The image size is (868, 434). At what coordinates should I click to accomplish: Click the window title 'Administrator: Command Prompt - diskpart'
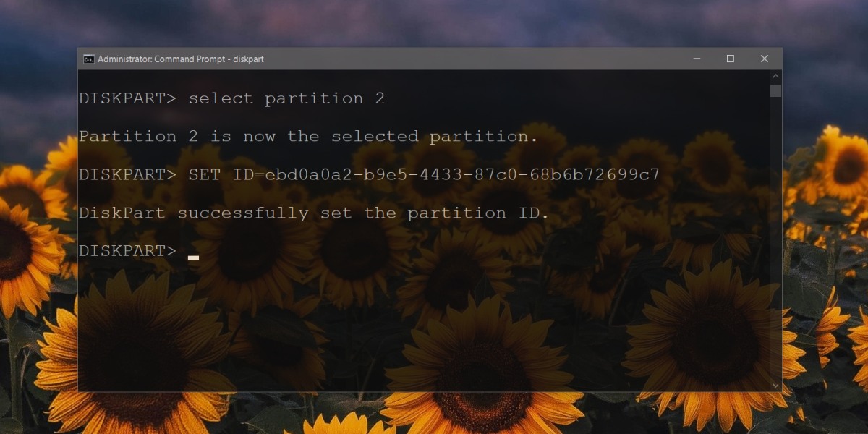tap(181, 59)
